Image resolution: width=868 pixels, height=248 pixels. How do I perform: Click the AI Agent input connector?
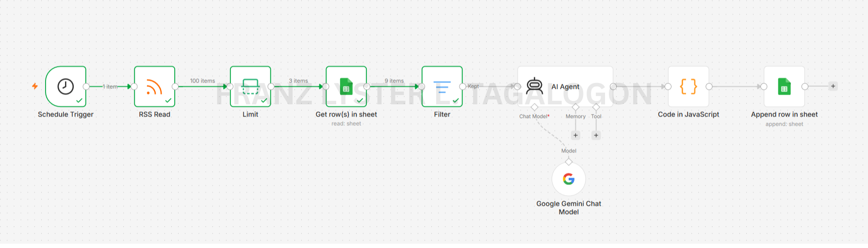(x=518, y=86)
